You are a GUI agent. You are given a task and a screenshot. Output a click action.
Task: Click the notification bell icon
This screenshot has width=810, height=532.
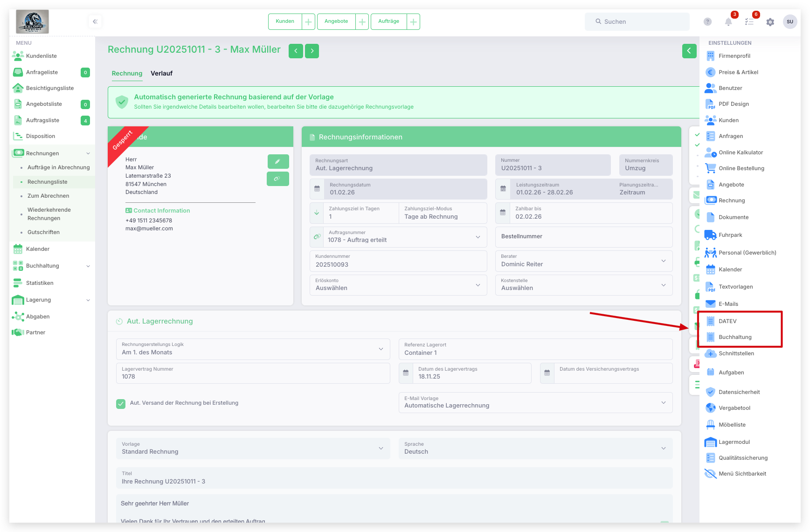[x=728, y=22]
